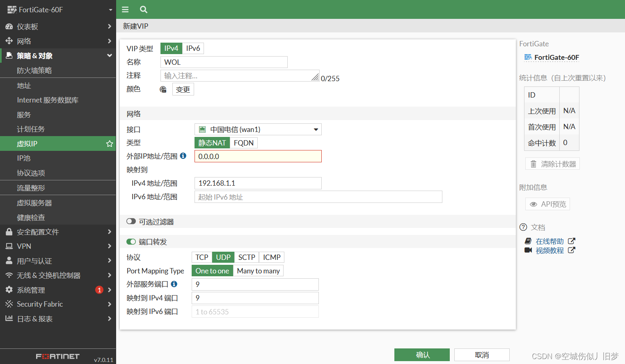The width and height of the screenshot is (625, 364).
Task: Click the video tutorial camera icon
Action: tap(528, 250)
